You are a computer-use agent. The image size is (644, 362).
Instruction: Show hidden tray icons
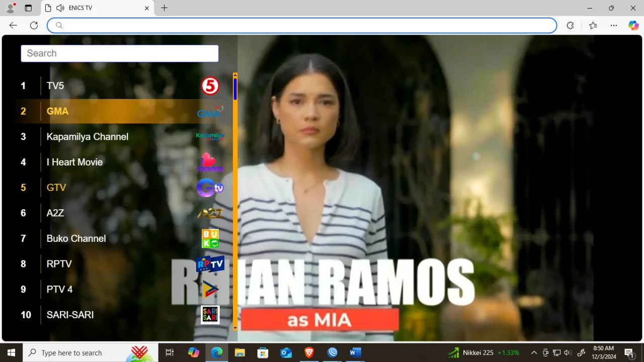tap(534, 352)
